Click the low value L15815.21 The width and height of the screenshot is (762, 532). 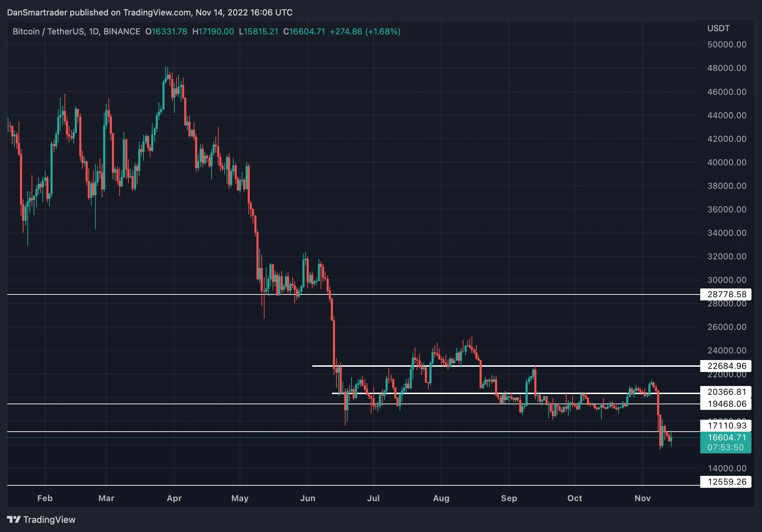pyautogui.click(x=259, y=32)
